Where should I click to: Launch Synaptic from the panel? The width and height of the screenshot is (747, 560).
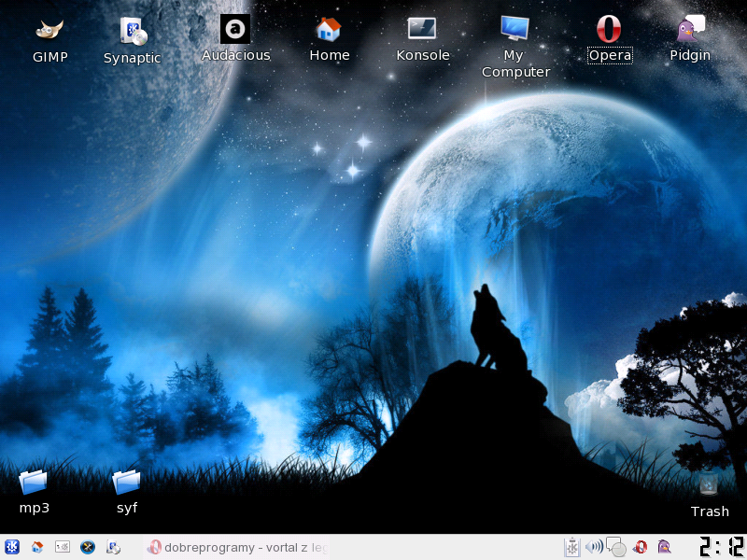point(113,547)
